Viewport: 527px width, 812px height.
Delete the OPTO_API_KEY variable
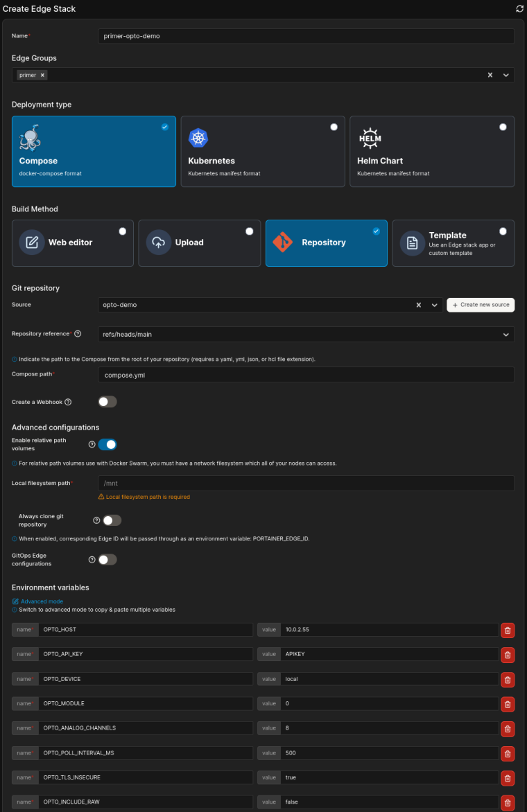tap(508, 655)
